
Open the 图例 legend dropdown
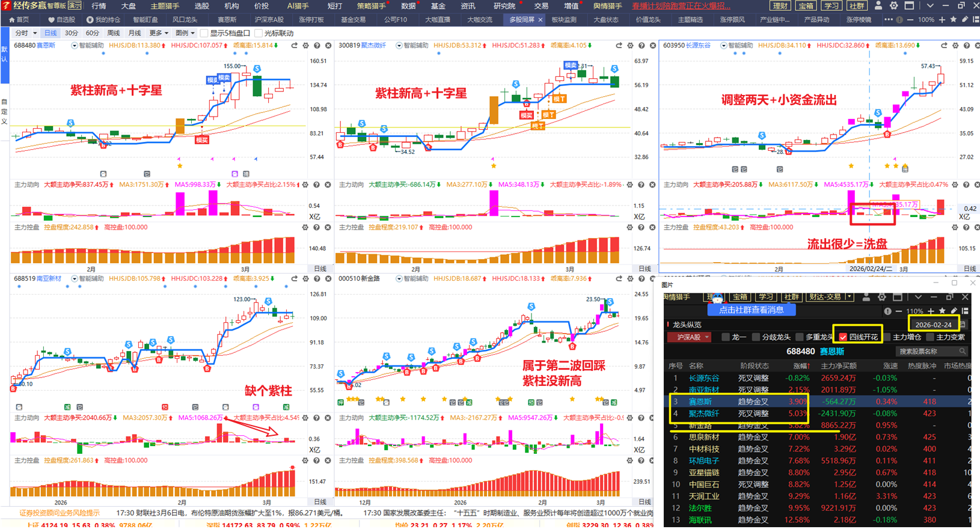[x=185, y=33]
